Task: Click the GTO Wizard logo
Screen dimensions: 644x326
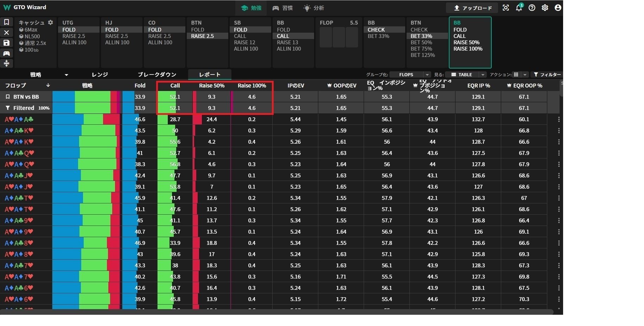Action: [25, 7]
